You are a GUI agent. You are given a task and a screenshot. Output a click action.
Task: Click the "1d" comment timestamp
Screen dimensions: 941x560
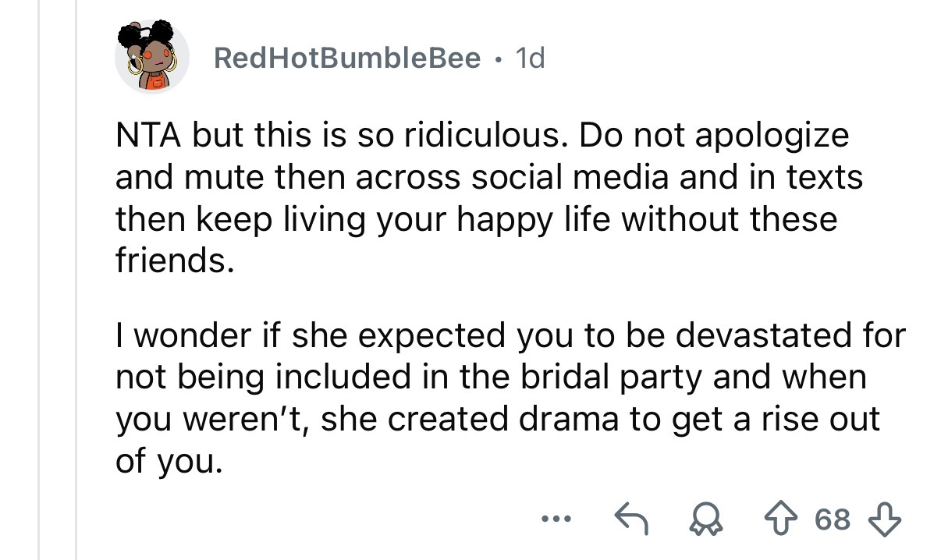pos(530,57)
